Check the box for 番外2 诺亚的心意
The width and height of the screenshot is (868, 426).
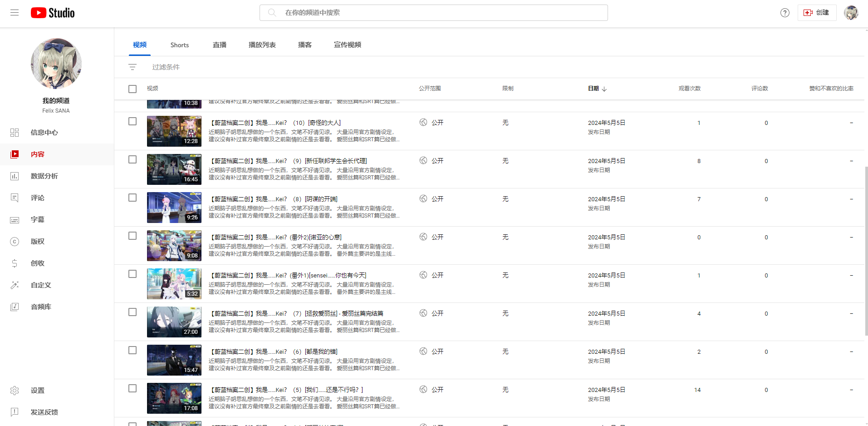pos(132,236)
